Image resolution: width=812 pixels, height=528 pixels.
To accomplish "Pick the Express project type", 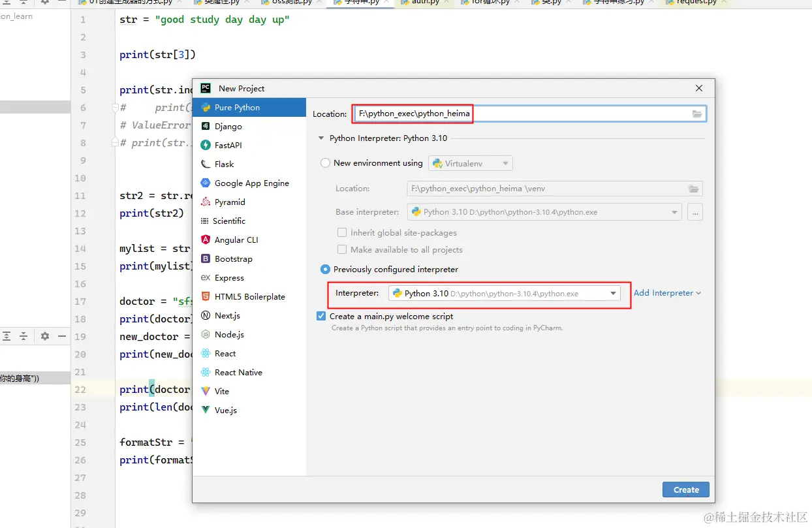I will point(249,278).
